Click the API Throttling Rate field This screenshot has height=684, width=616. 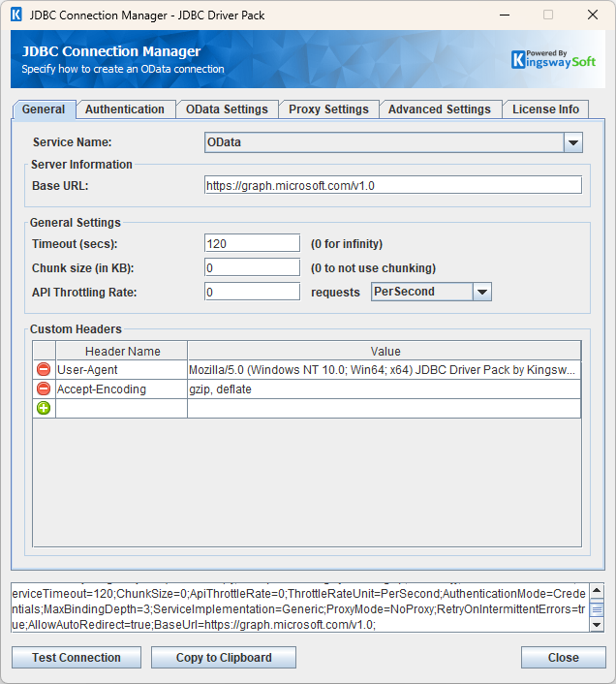(252, 292)
